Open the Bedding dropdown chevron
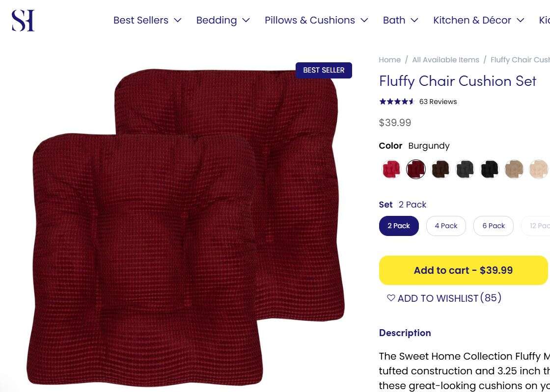The image size is (550, 392). (x=245, y=21)
